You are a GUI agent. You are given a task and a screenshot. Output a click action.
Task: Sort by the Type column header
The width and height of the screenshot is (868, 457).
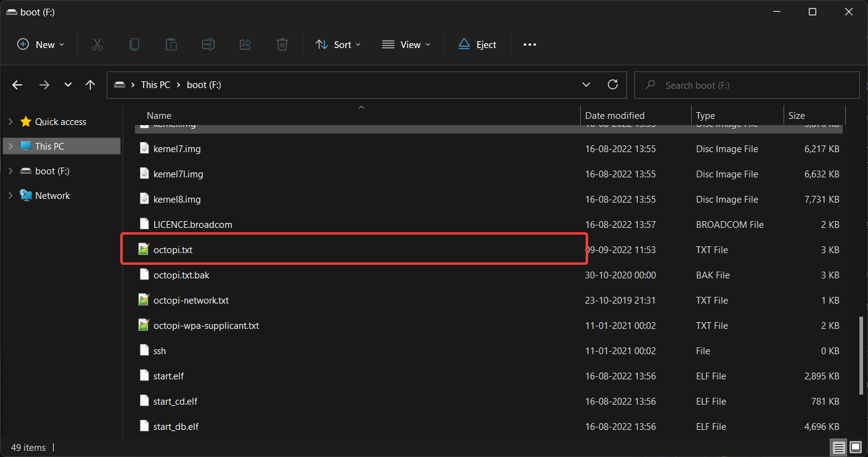click(705, 115)
